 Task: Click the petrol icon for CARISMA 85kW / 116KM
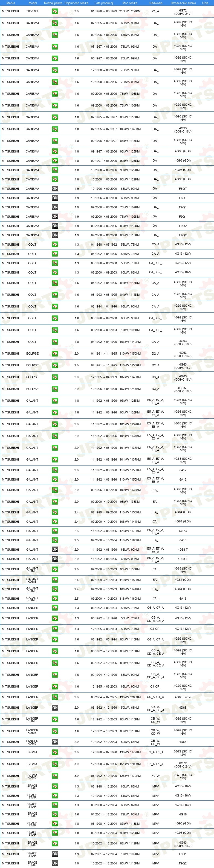pyautogui.click(x=55, y=117)
